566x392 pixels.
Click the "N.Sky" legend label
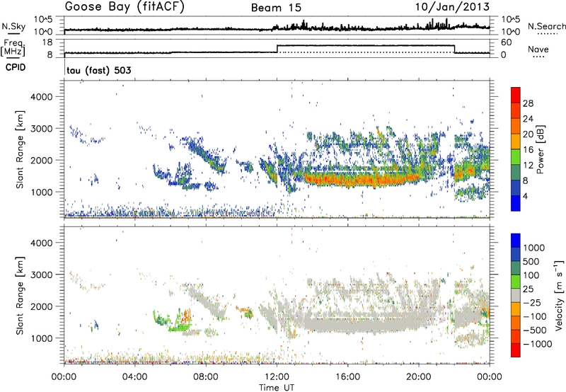coord(13,26)
